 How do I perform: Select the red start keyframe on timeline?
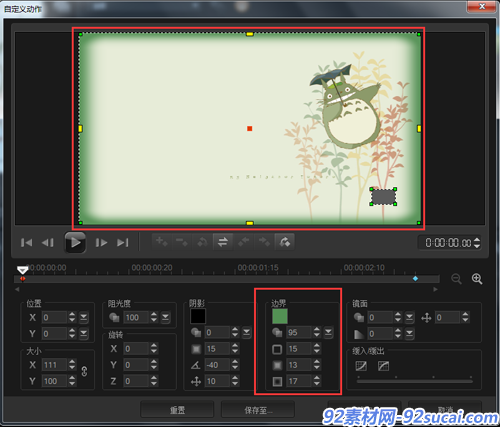point(22,279)
